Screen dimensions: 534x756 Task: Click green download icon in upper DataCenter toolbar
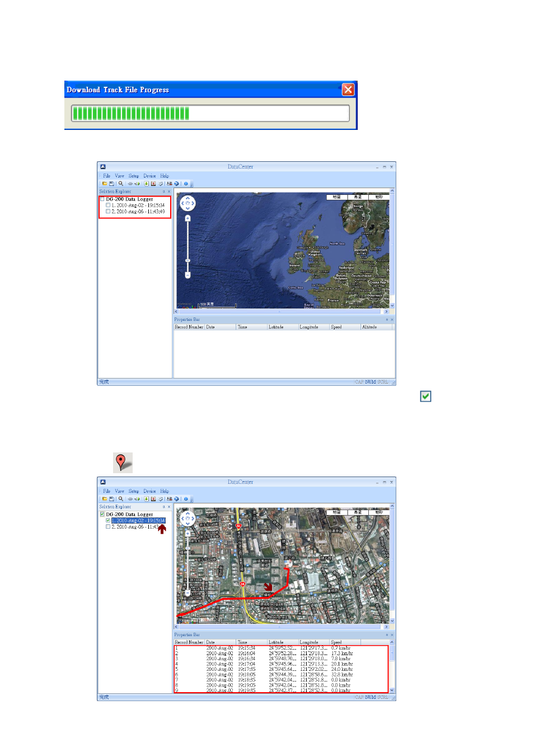click(x=146, y=183)
